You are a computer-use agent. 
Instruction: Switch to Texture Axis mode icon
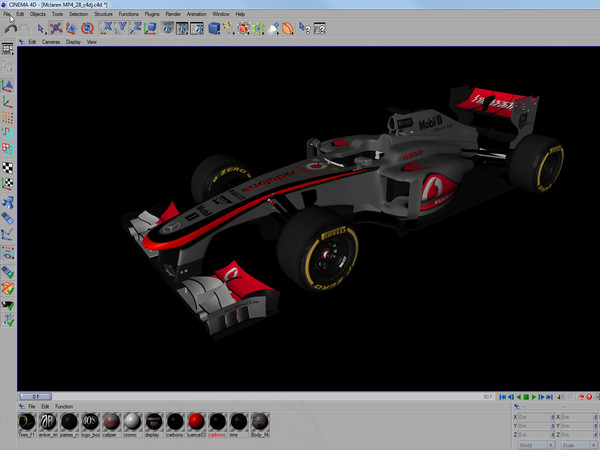pyautogui.click(x=8, y=184)
